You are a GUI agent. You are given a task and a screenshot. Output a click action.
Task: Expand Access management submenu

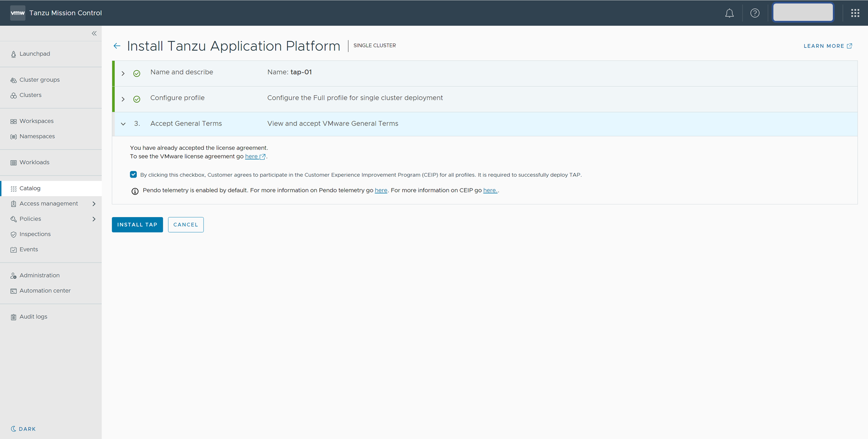click(94, 204)
